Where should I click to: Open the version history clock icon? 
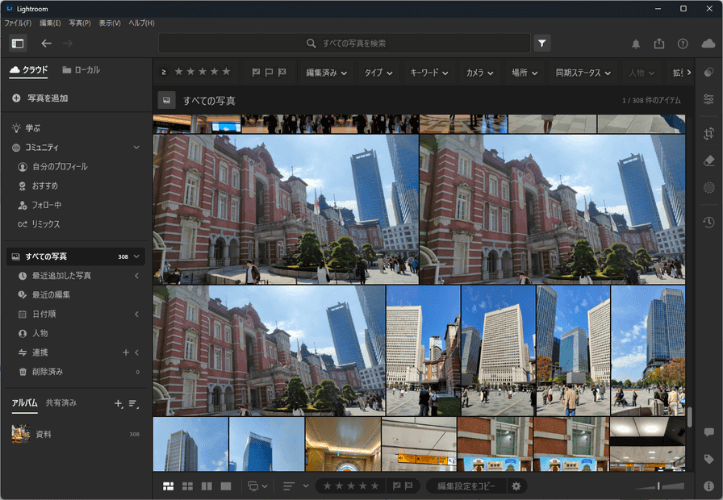coord(708,222)
